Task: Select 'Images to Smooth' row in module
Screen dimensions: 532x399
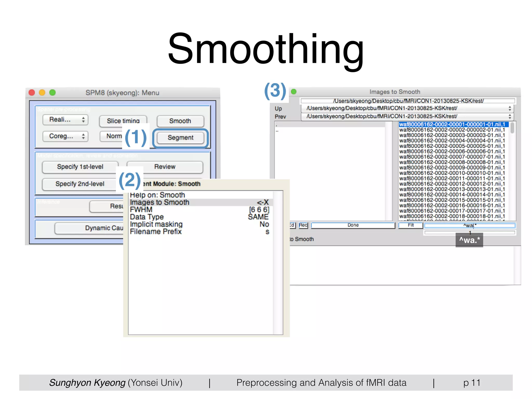Action: click(201, 202)
